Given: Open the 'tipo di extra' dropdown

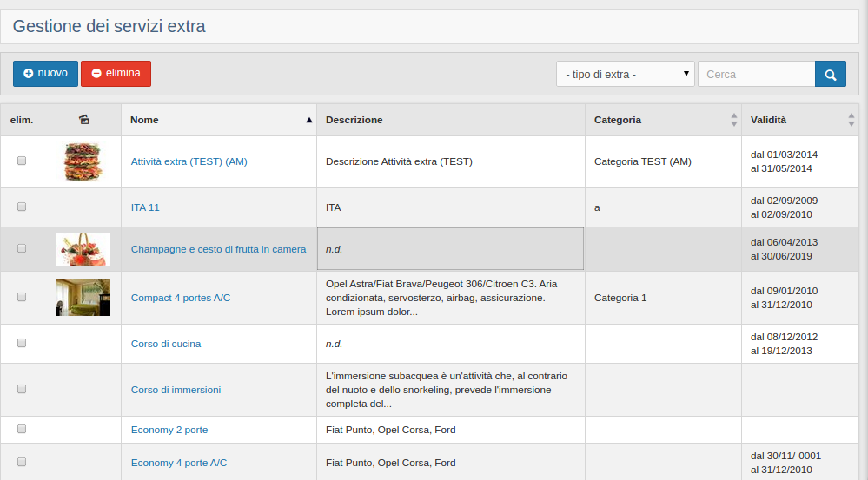Looking at the screenshot, I should point(626,75).
